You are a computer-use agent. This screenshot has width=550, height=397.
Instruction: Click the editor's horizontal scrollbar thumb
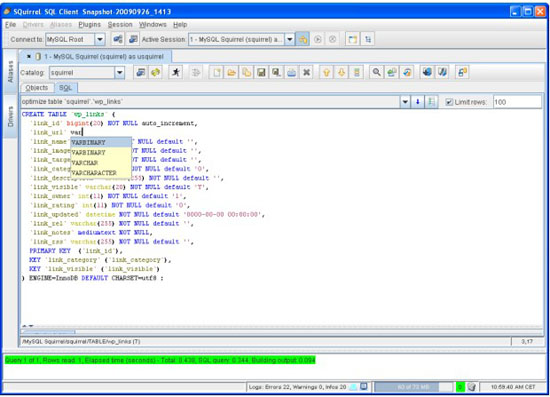(x=48, y=331)
